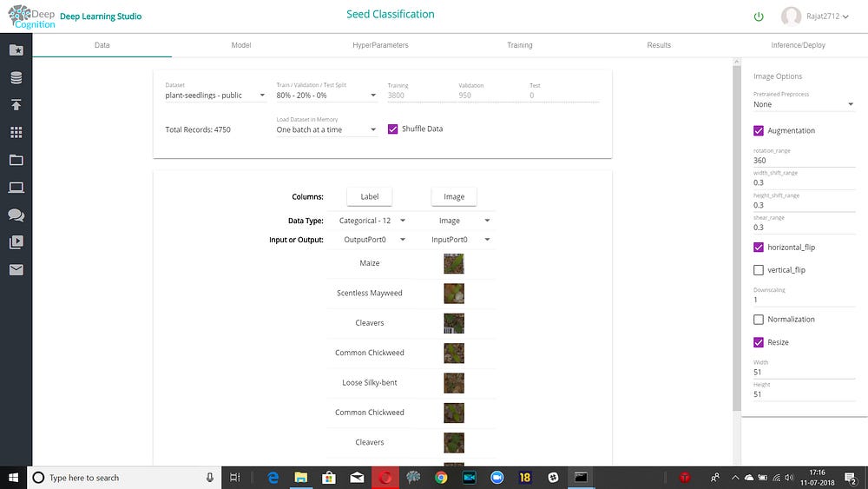Click the upload icon in left sidebar

16,105
